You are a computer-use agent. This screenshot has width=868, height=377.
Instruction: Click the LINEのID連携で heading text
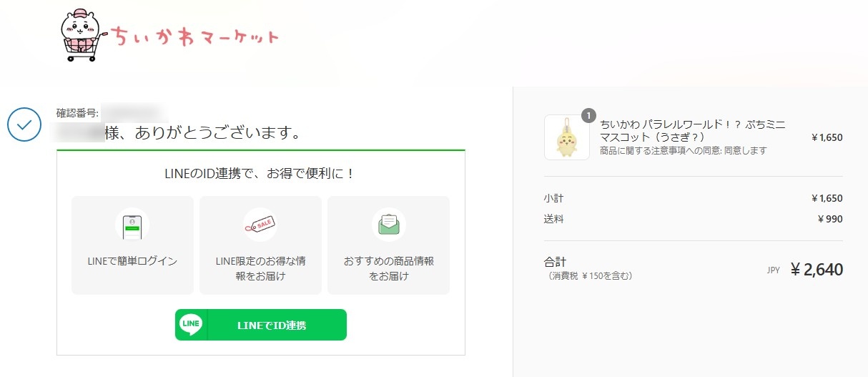click(x=260, y=173)
